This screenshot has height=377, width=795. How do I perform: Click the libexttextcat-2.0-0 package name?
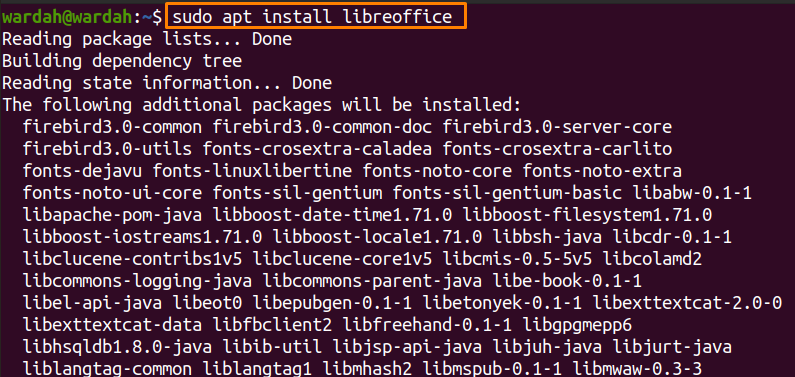point(688,303)
